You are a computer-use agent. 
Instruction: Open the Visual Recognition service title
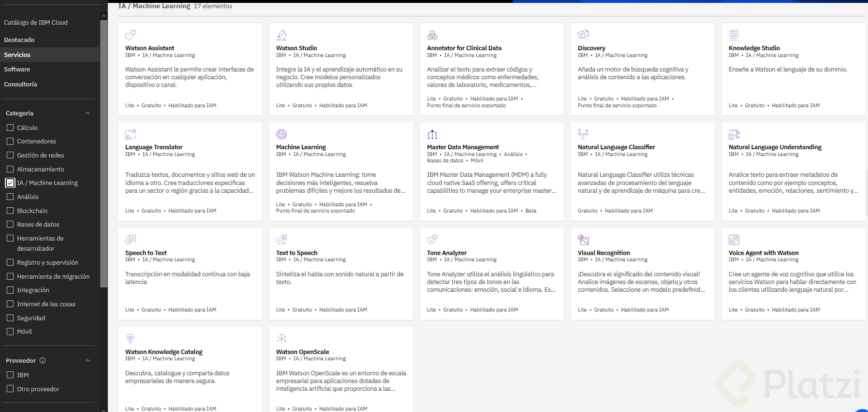tap(604, 253)
